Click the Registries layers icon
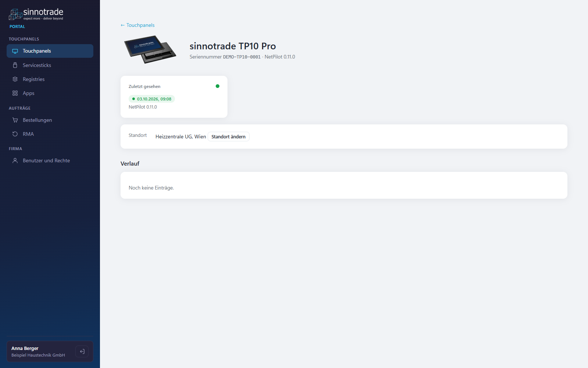Image resolution: width=588 pixels, height=368 pixels. point(15,79)
